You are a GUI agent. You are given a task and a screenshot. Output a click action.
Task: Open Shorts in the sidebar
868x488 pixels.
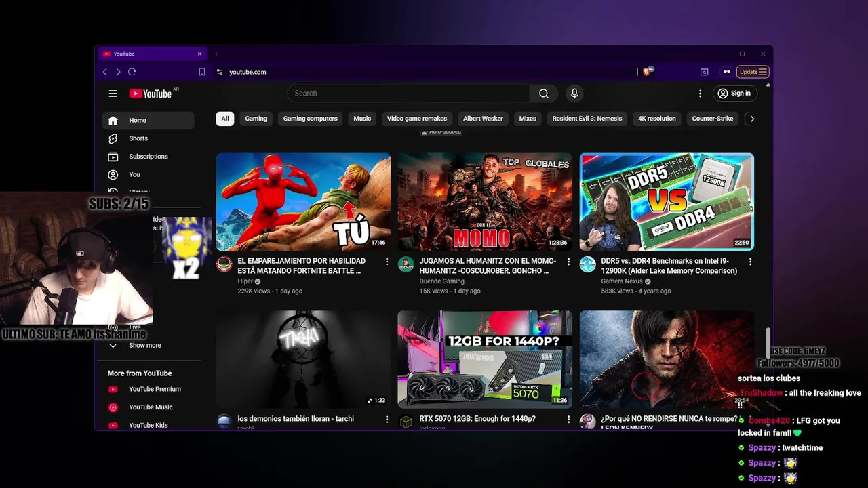click(x=148, y=138)
